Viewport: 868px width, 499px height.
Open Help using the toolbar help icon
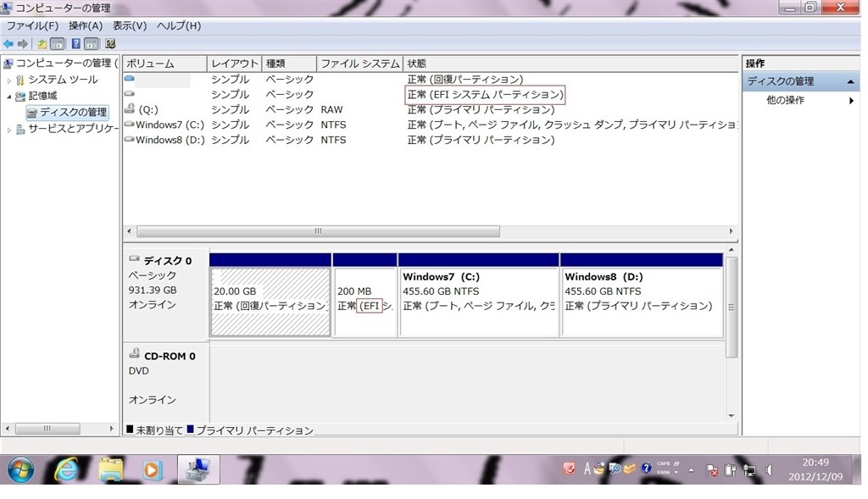coord(75,43)
